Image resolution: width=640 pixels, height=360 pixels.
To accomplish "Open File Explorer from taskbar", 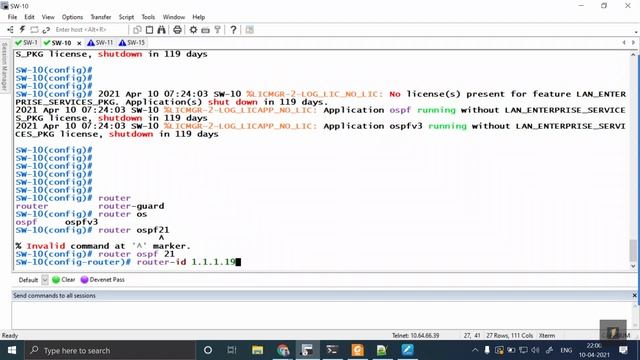I will pyautogui.click(x=257, y=350).
